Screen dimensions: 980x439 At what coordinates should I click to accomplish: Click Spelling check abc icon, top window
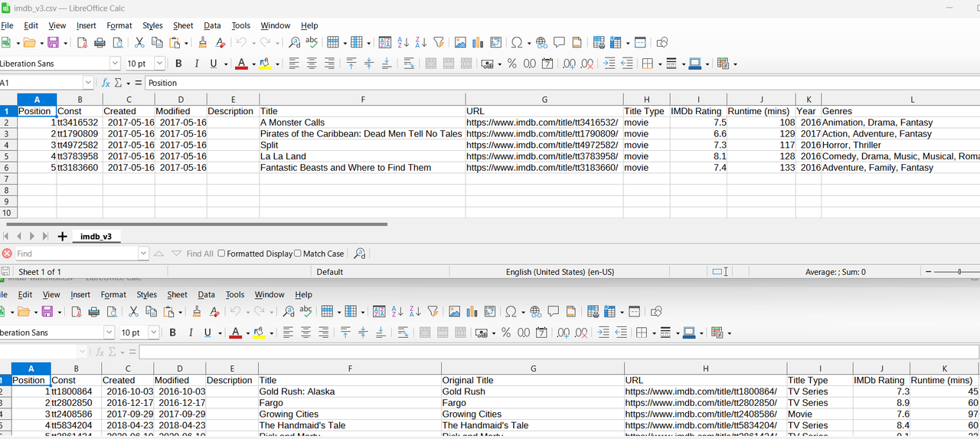[312, 42]
